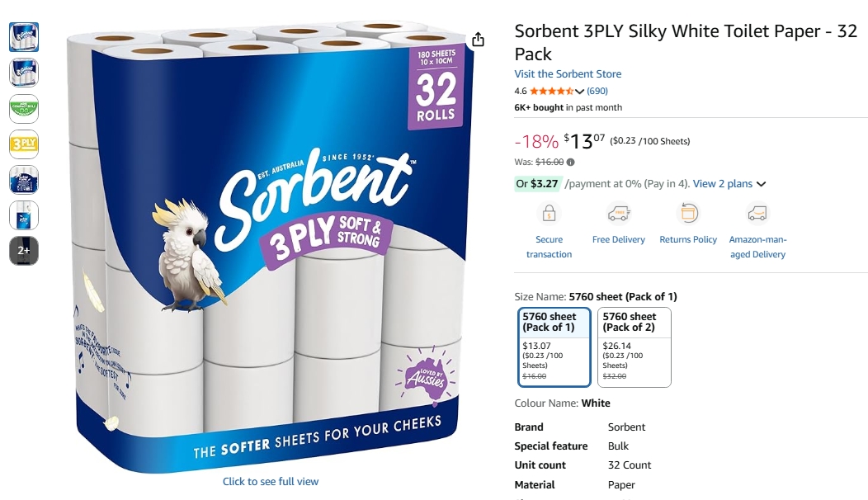Click the Returns Policy icon
Screen dimensions: 868x500
point(687,214)
